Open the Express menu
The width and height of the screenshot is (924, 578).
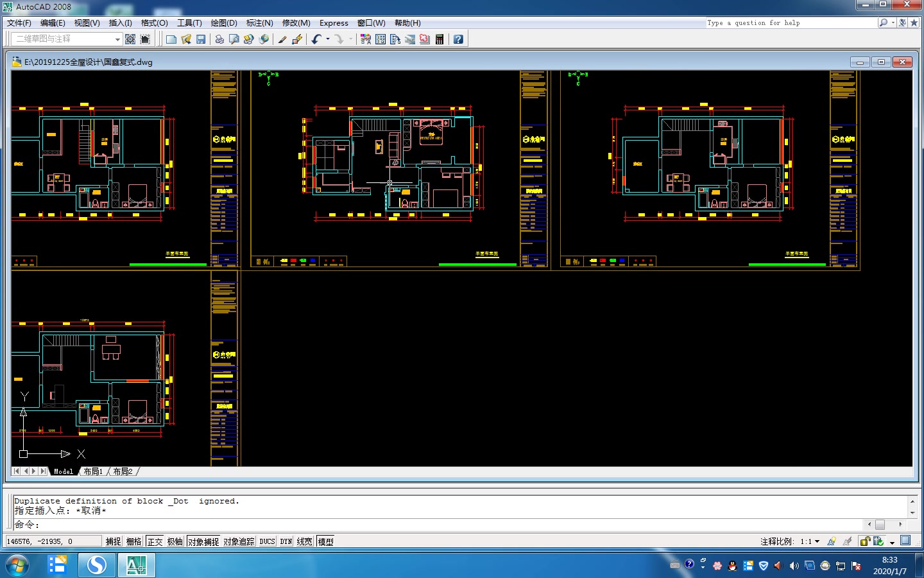tap(334, 22)
